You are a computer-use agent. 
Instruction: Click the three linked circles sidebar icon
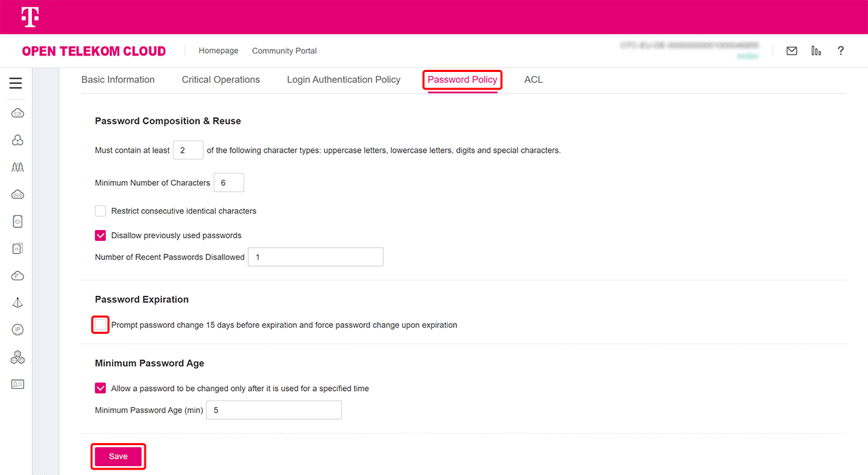click(18, 140)
